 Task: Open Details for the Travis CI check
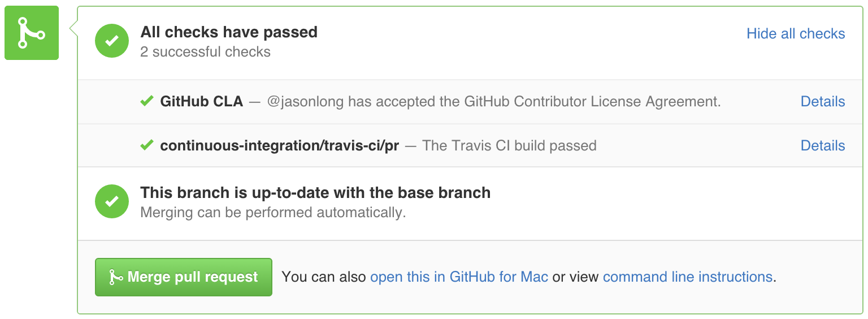[x=823, y=145]
